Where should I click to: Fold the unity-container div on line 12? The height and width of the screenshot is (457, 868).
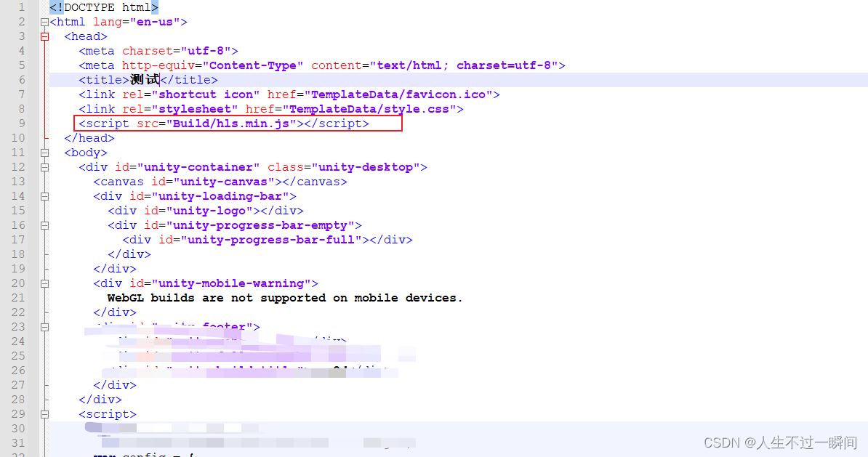44,167
